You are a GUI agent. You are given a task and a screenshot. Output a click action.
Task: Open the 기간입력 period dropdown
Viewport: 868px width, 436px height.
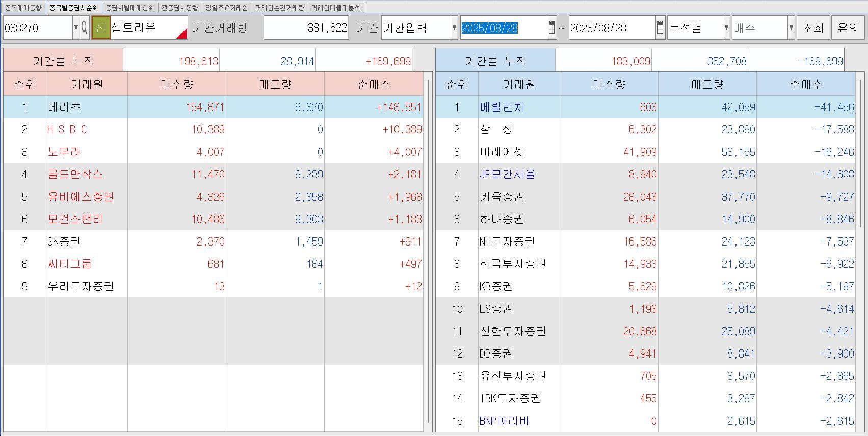coord(454,28)
